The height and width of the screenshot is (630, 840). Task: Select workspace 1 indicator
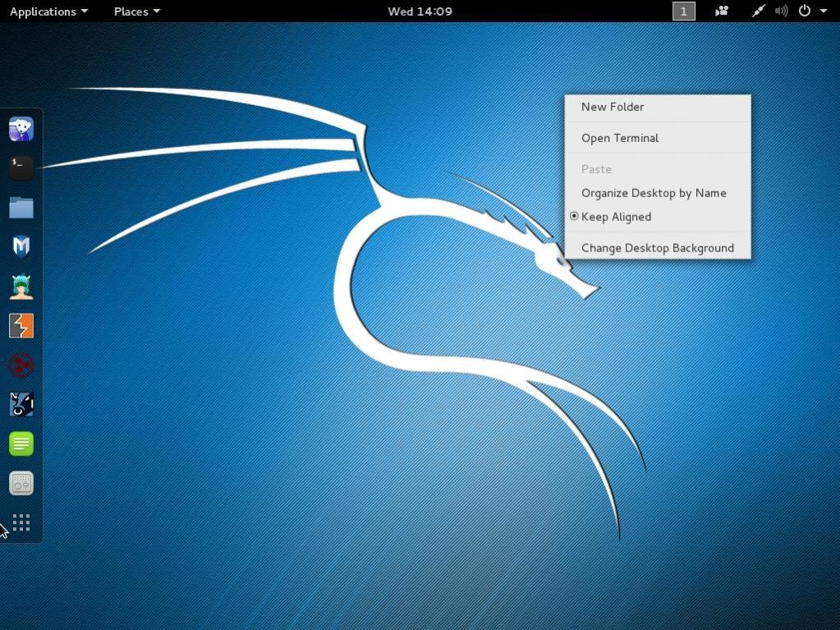(683, 11)
